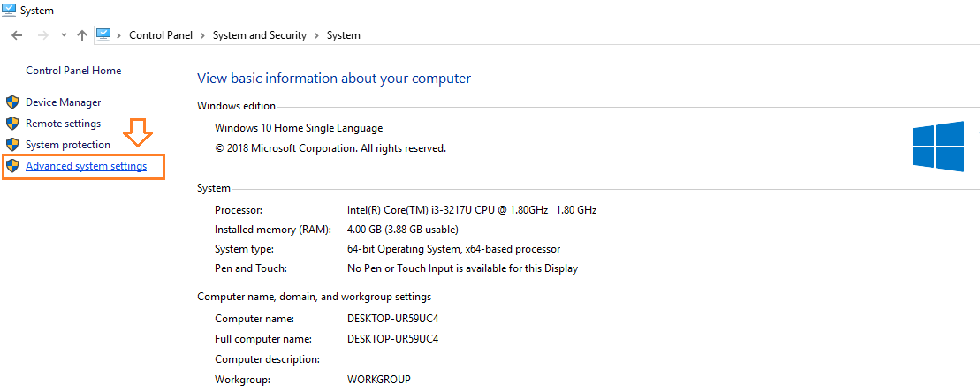Open the Device Manager link
Screen dimensions: 980x392
point(63,102)
